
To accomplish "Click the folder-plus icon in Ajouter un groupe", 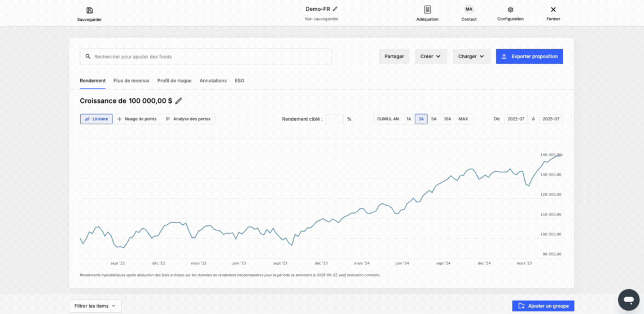I will coord(522,306).
